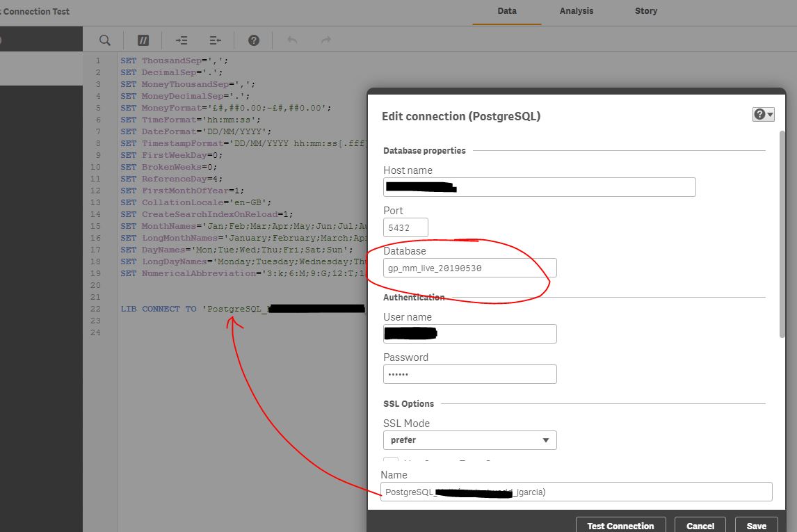Viewport: 797px width, 532px height.
Task: Go to the Story tab
Action: tap(645, 11)
